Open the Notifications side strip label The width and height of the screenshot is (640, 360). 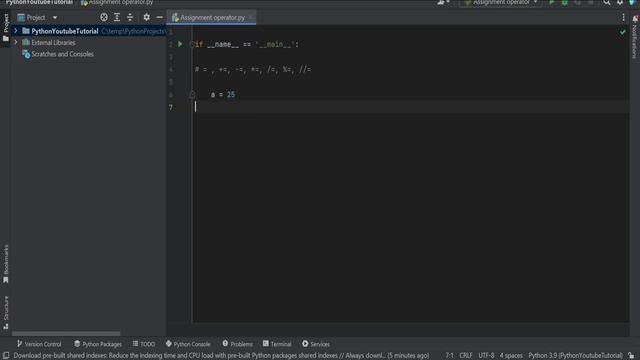coord(635,41)
